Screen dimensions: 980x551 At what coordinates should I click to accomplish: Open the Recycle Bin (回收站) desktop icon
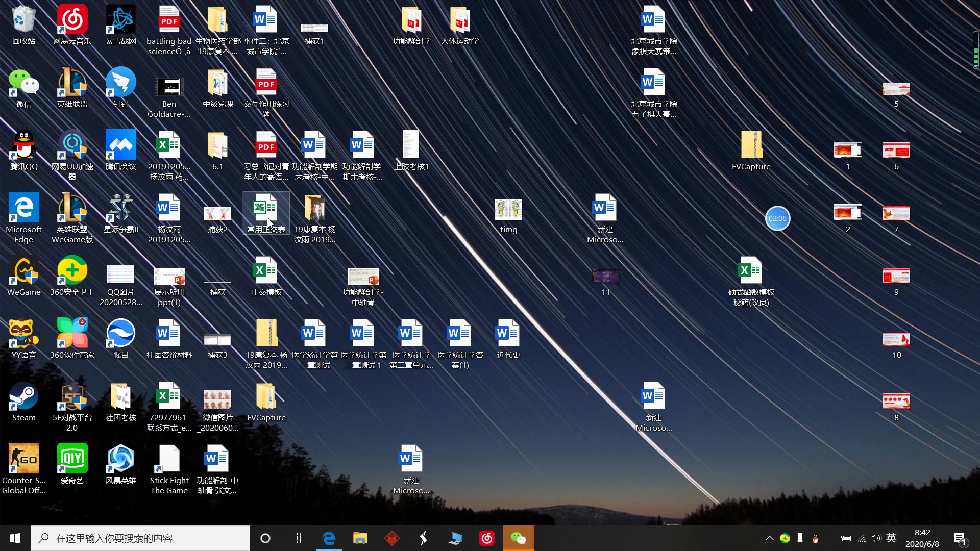pos(23,26)
